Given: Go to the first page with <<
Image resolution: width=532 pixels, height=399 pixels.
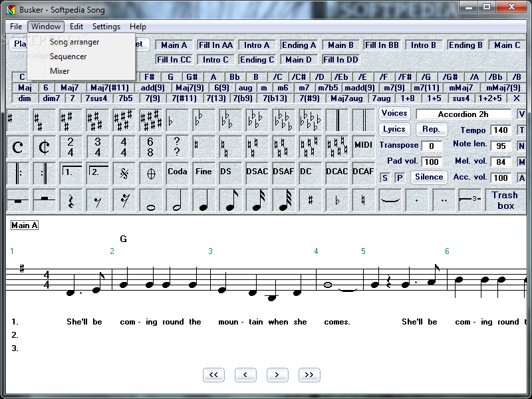Looking at the screenshot, I should [213, 375].
